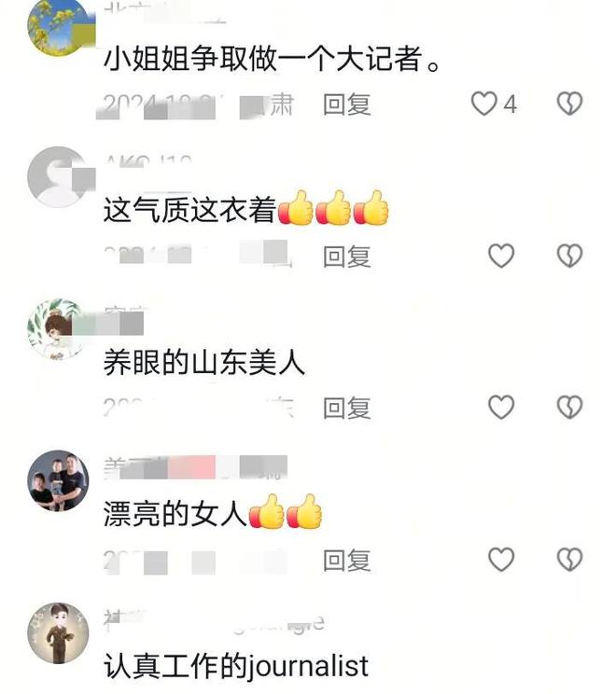
Task: Like the 漂亮的女人 comment
Action: tap(501, 560)
